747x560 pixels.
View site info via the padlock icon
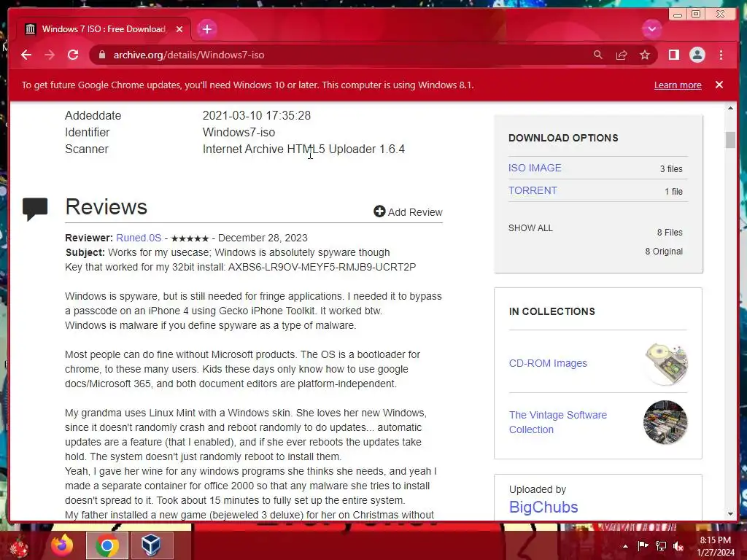click(101, 55)
